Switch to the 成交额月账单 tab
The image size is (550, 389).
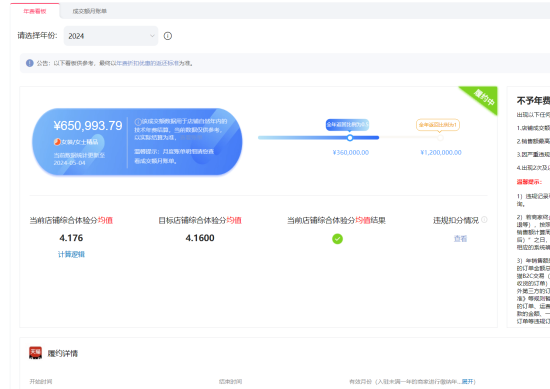pos(89,11)
